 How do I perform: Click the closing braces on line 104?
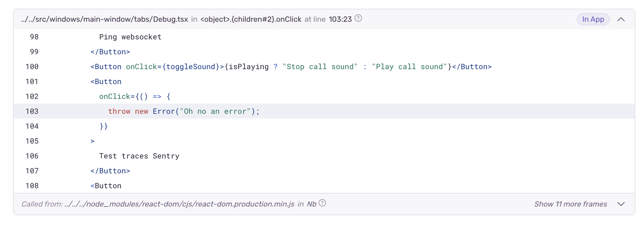[104, 126]
